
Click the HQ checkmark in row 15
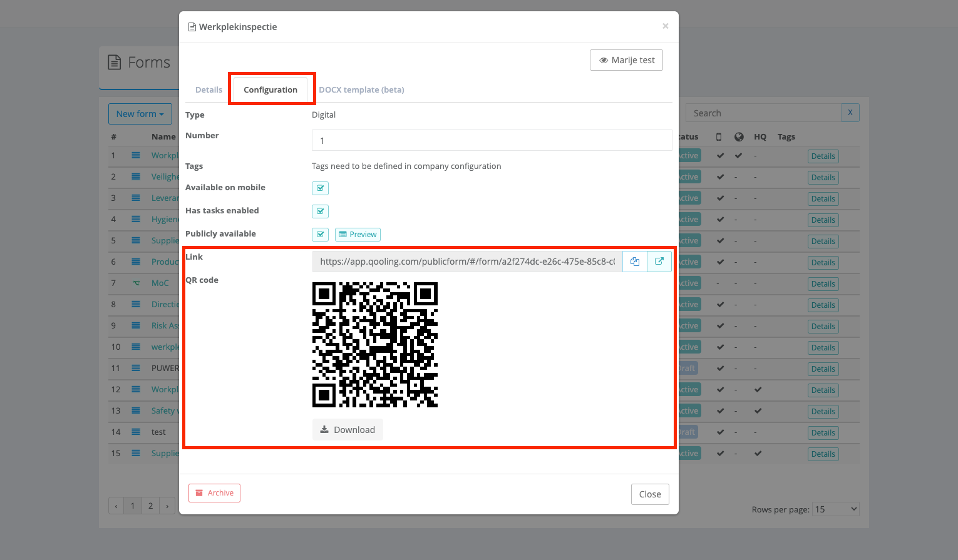[758, 453]
